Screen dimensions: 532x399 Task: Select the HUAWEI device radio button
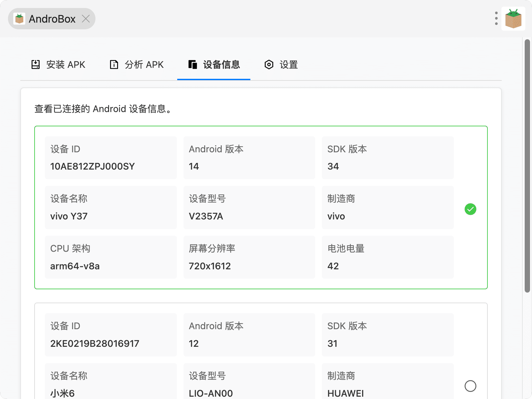470,386
